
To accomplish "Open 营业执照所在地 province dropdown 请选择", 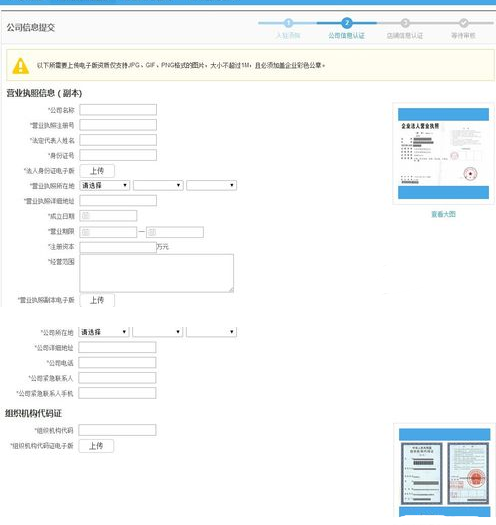I will point(104,185).
